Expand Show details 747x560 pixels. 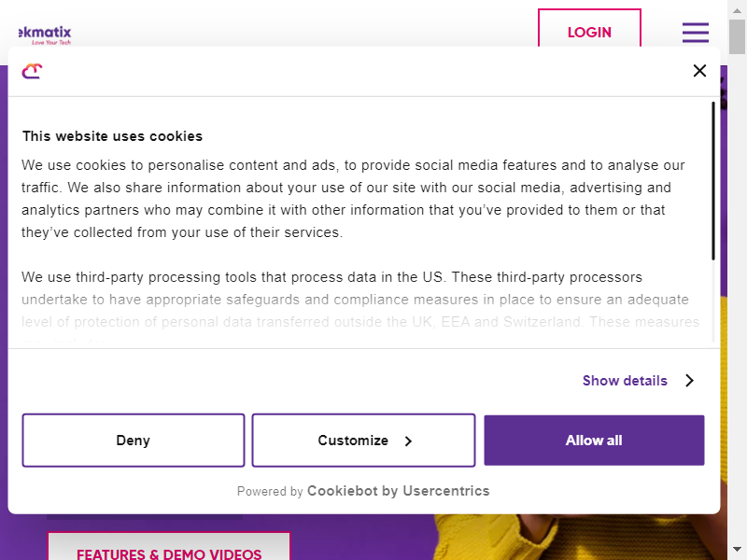639,381
